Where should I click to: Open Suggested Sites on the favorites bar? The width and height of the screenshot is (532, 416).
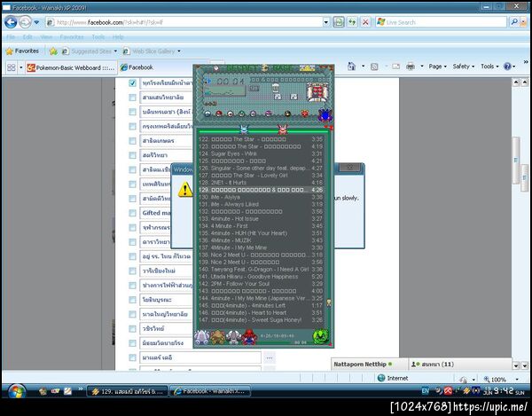pyautogui.click(x=90, y=51)
